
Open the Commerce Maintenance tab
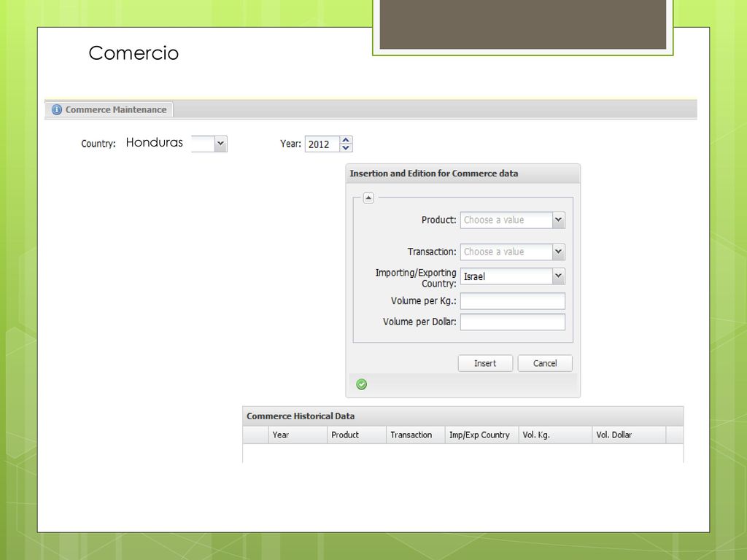click(109, 109)
